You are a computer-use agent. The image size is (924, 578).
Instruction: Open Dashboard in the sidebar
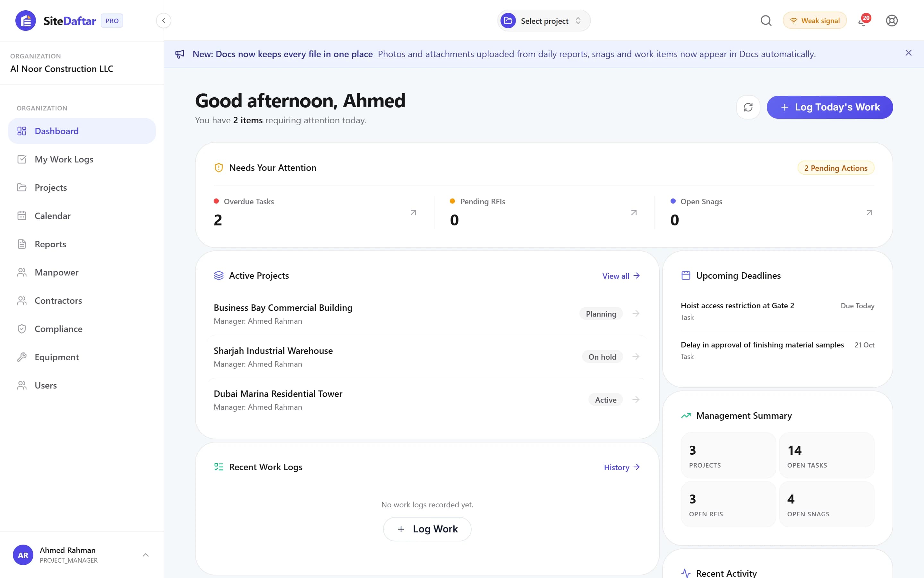[82, 131]
